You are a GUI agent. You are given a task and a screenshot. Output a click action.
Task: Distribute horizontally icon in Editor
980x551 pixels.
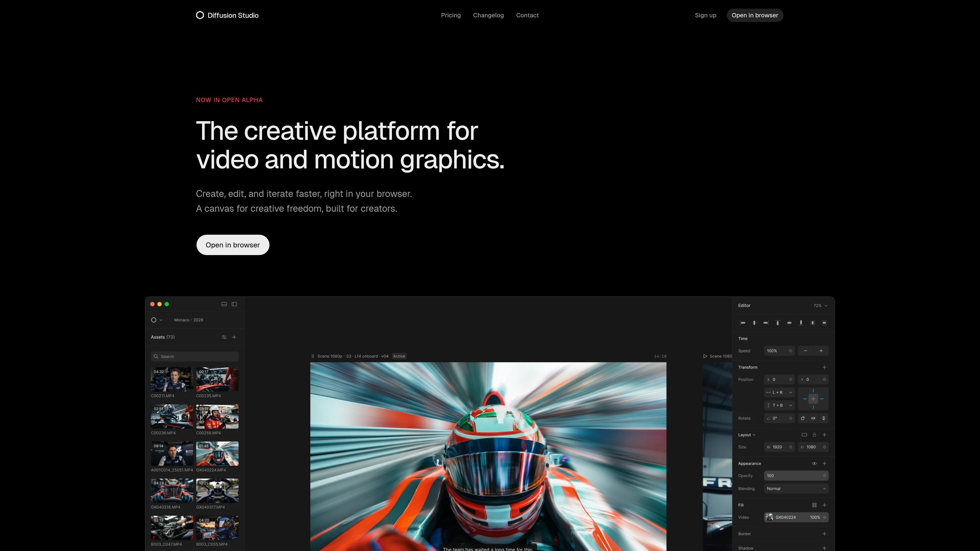click(x=813, y=323)
